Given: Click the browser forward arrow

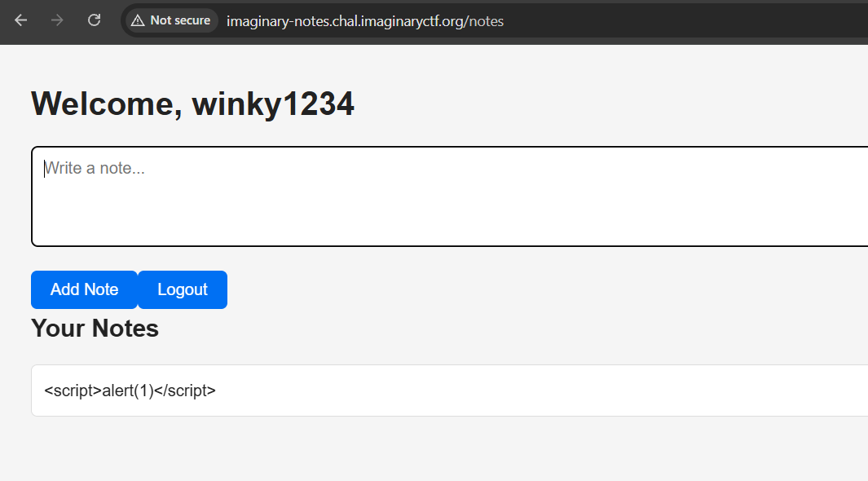Looking at the screenshot, I should pyautogui.click(x=57, y=20).
